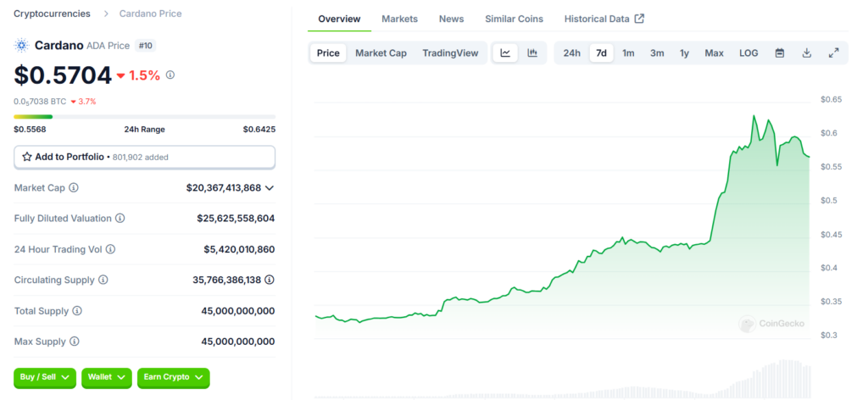This screenshot has height=400, width=868.
Task: Open the Wallet dropdown
Action: tap(107, 377)
